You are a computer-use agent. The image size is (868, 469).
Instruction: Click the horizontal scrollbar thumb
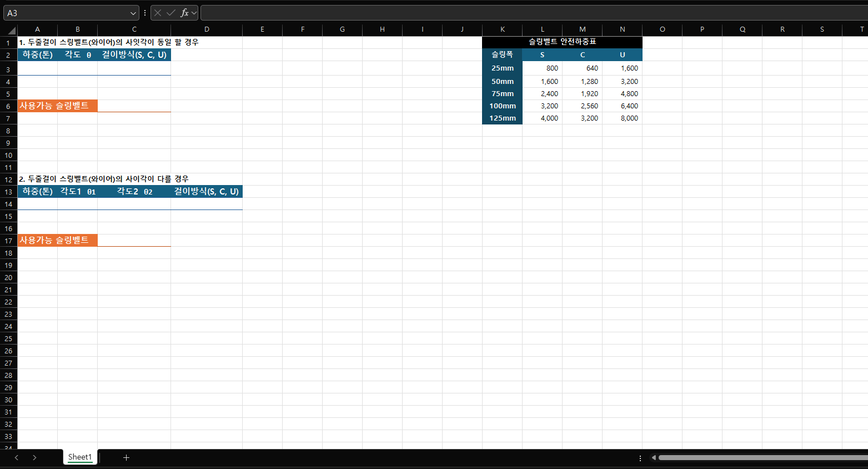761,458
